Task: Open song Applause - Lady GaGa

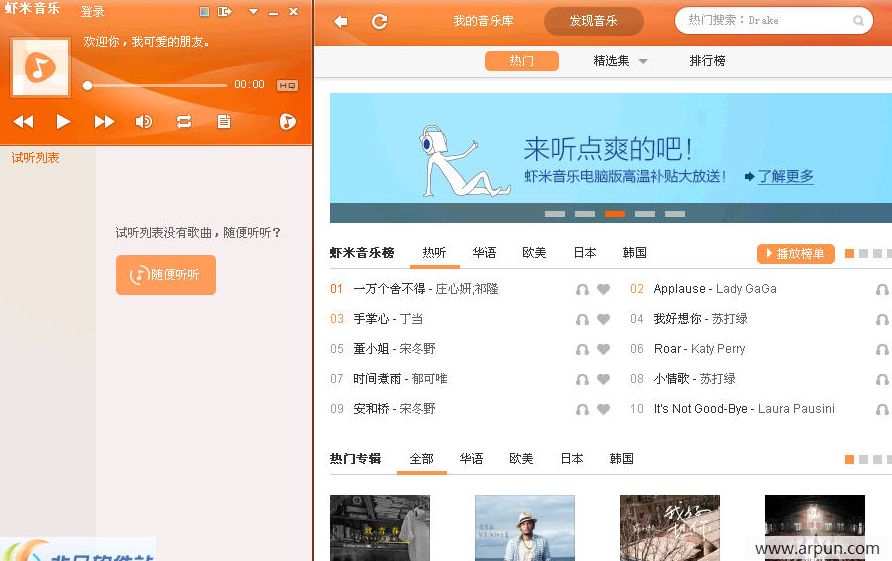Action: [x=715, y=289]
